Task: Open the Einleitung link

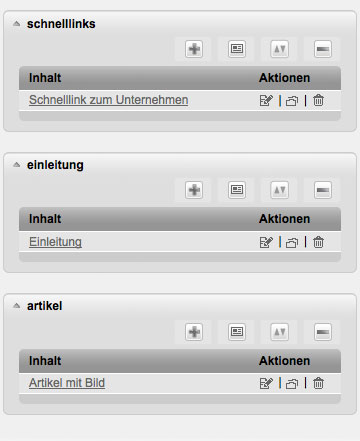Action: coord(55,242)
